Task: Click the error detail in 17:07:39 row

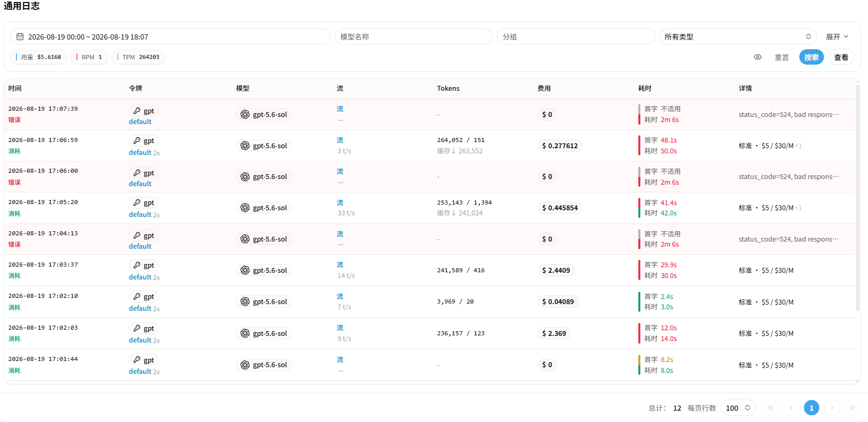Action: 789,114
